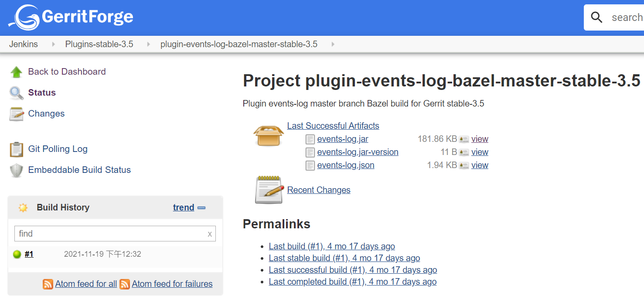Open Git Polling Log

[58, 149]
